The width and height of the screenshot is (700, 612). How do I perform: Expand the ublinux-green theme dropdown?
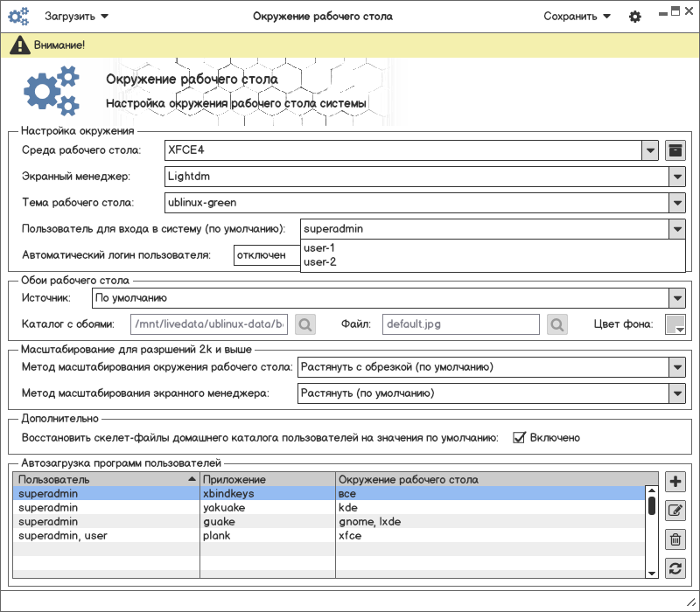[676, 203]
